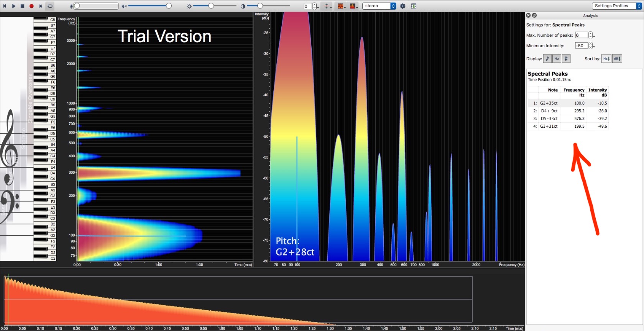This screenshot has height=331, width=644.
Task: Click the Minimum Intensity stepper arrows
Action: click(x=590, y=46)
